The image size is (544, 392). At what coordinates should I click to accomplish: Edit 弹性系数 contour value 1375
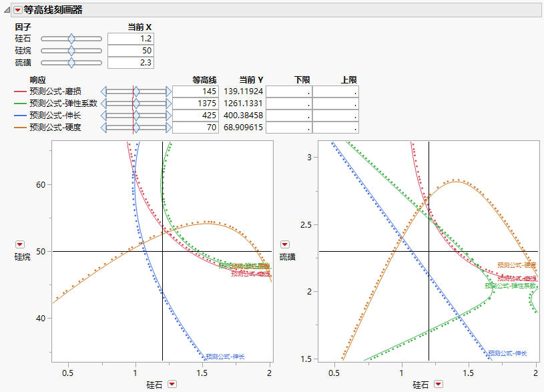pyautogui.click(x=196, y=104)
